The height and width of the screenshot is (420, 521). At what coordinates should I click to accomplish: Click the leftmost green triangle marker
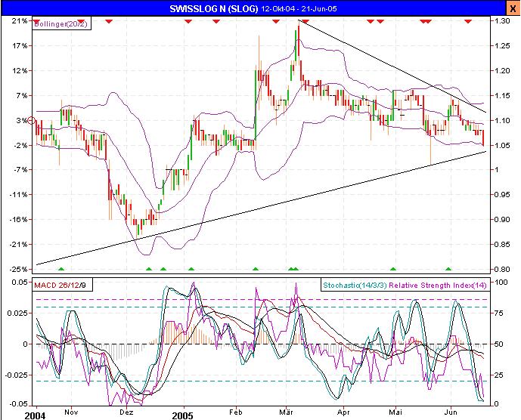click(x=62, y=269)
